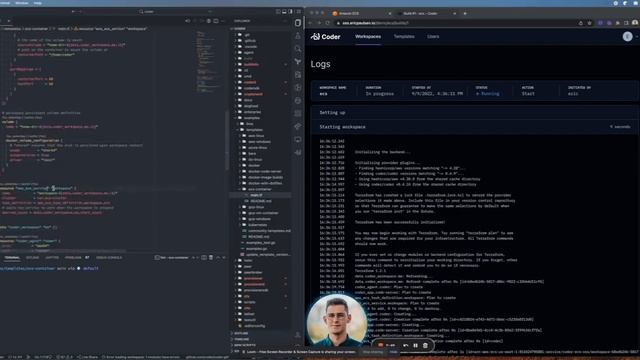640x360 pixels.
Task: Click Stop sharing in the Loom bar
Action: click(x=373, y=352)
